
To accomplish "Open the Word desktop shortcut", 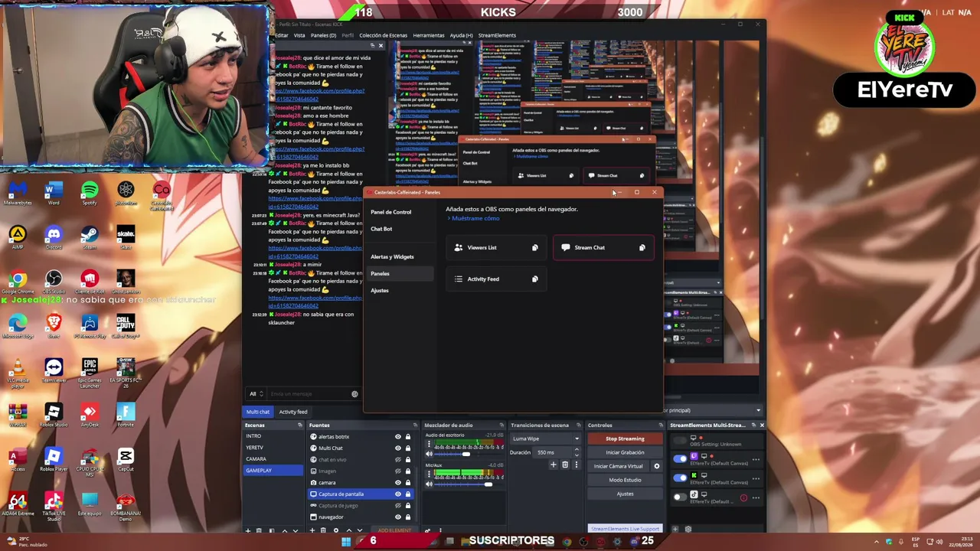I will (54, 192).
